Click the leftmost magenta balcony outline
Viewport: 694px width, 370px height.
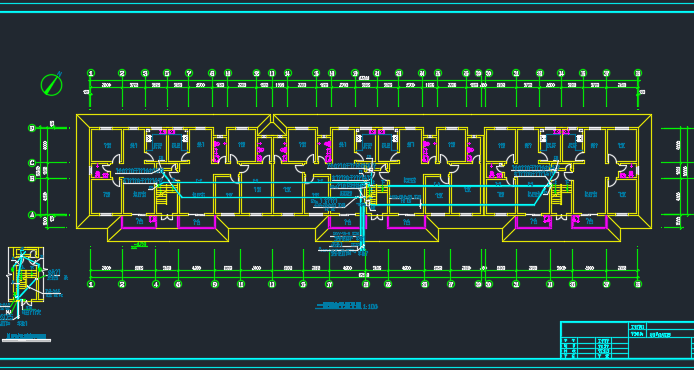pyautogui.click(x=139, y=222)
